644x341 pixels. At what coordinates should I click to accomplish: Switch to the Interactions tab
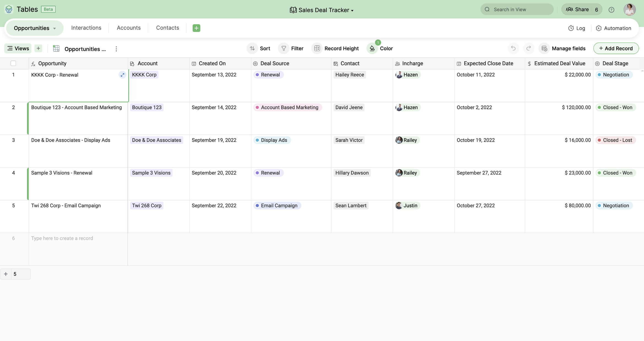point(86,28)
